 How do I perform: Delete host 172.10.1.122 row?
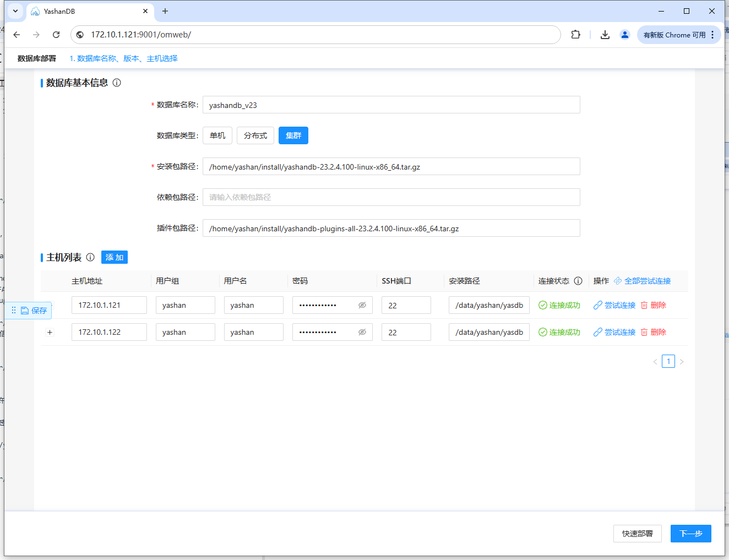point(654,332)
